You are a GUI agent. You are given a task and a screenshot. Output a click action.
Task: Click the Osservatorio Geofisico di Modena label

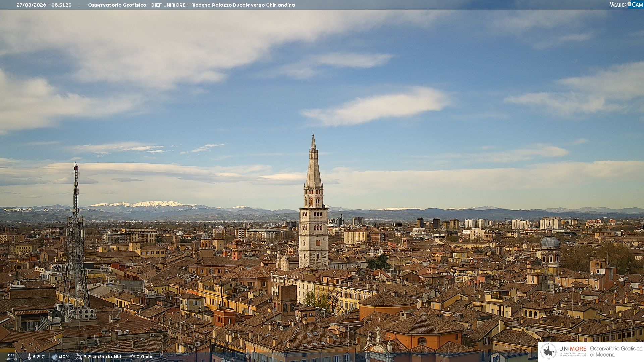point(616,351)
